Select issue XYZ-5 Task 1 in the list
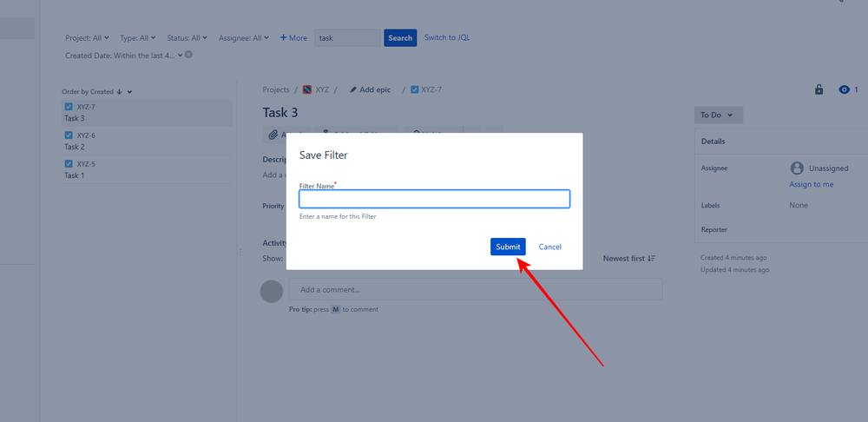This screenshot has width=868, height=422. pos(147,169)
